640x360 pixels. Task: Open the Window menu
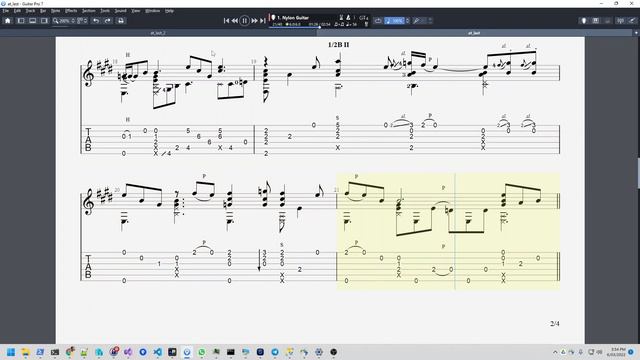tap(153, 11)
